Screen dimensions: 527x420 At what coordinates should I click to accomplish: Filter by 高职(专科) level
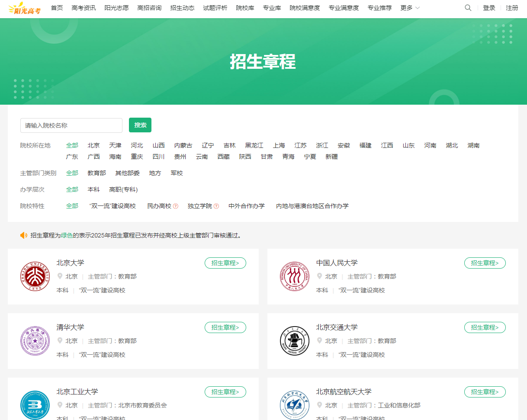(x=124, y=189)
